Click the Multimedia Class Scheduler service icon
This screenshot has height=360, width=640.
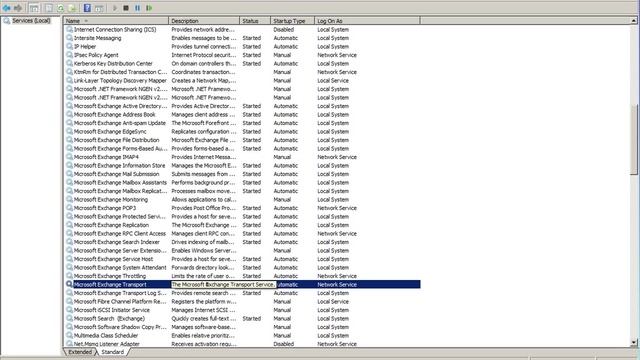click(69, 335)
